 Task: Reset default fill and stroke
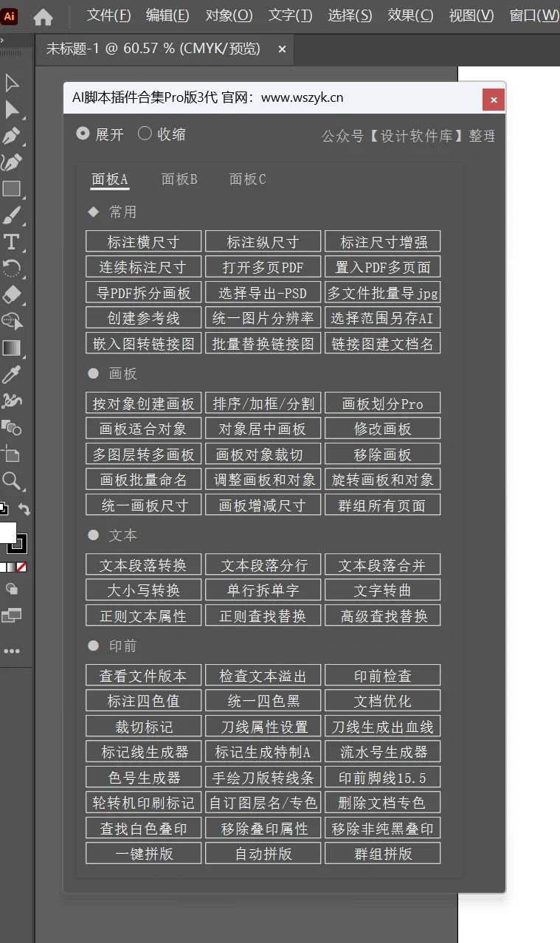3,508
